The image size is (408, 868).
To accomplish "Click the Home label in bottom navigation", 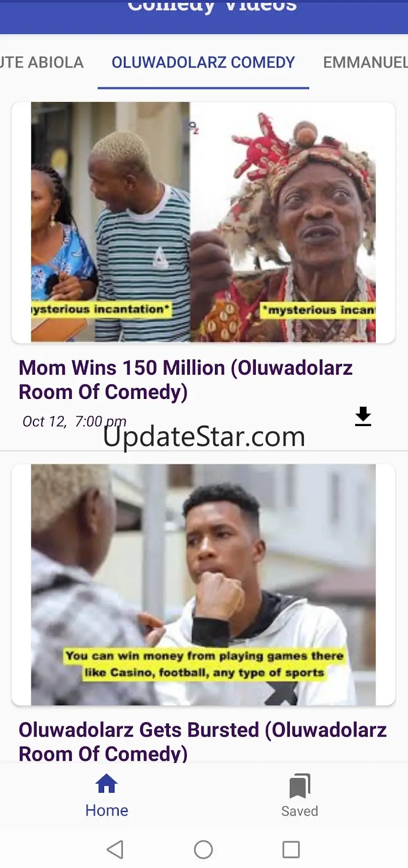I will [107, 810].
